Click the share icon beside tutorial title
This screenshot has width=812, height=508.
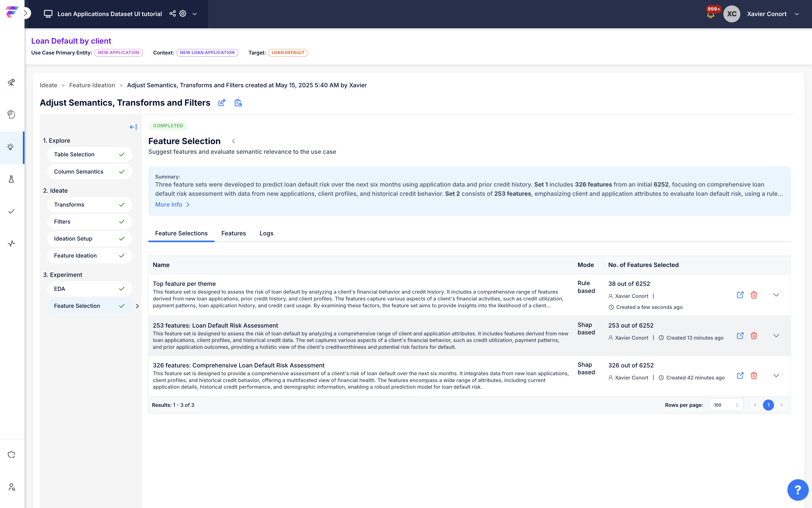(172, 14)
